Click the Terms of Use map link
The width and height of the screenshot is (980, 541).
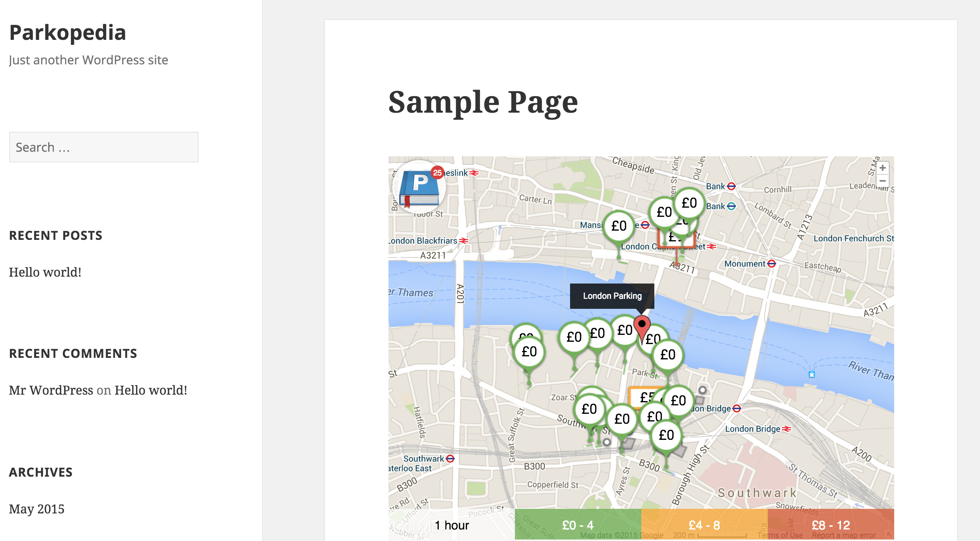(780, 535)
